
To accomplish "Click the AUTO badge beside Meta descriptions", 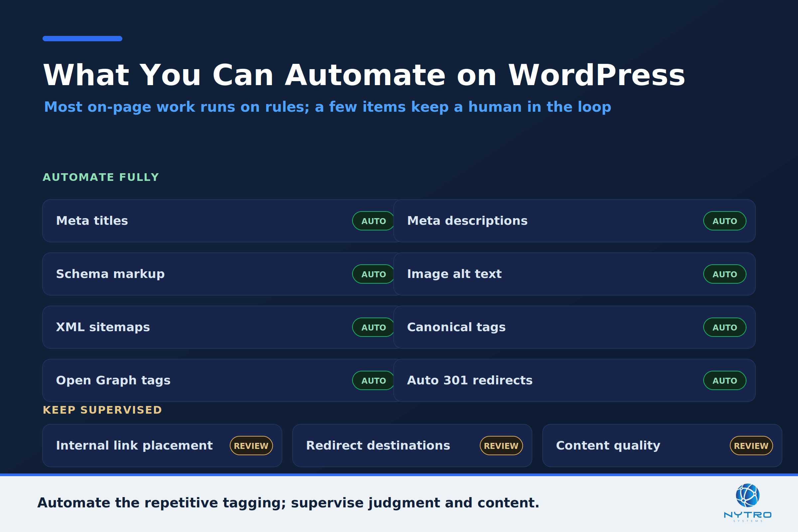I will click(725, 221).
